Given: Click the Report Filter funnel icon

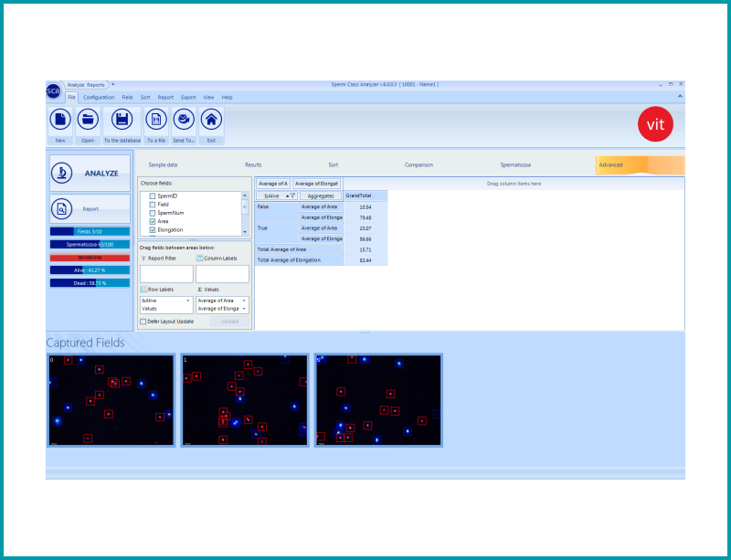Looking at the screenshot, I should [x=143, y=258].
